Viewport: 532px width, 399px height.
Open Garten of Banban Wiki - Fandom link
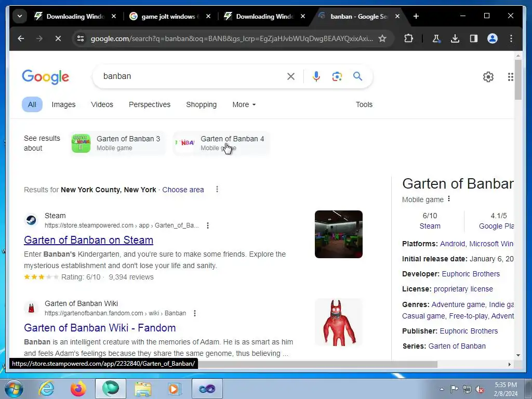pyautogui.click(x=100, y=328)
